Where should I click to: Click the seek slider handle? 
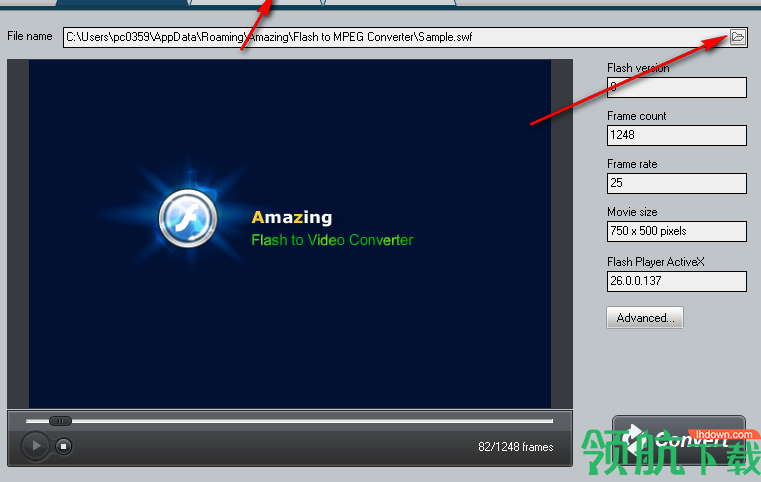tap(60, 421)
